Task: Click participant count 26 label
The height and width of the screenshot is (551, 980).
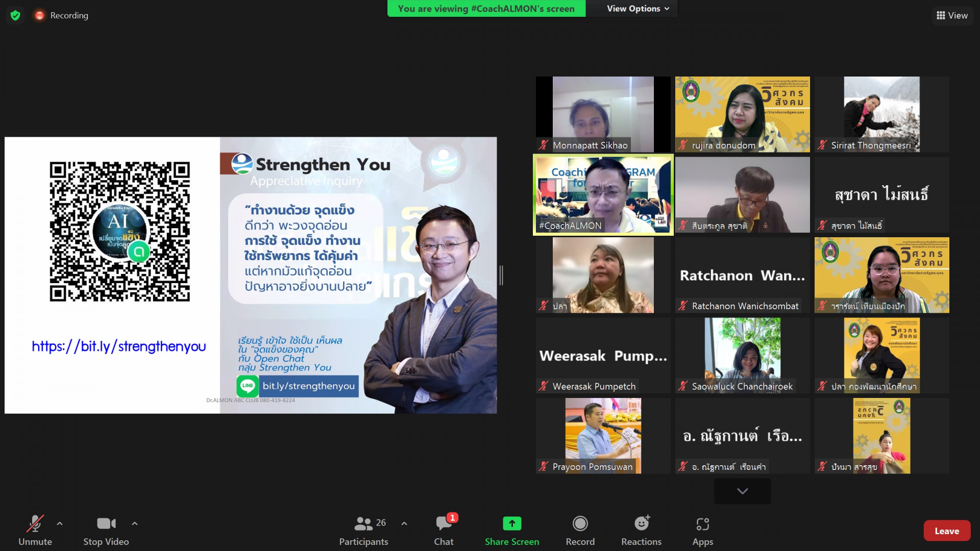Action: (381, 522)
